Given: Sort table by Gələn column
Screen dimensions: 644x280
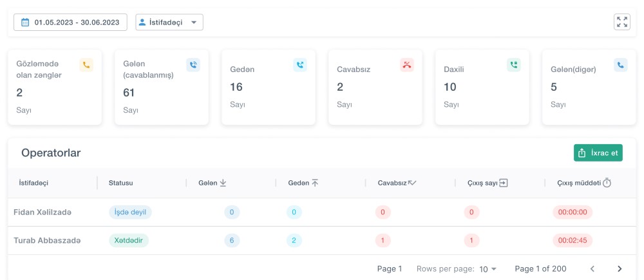Looking at the screenshot, I should pos(213,183).
